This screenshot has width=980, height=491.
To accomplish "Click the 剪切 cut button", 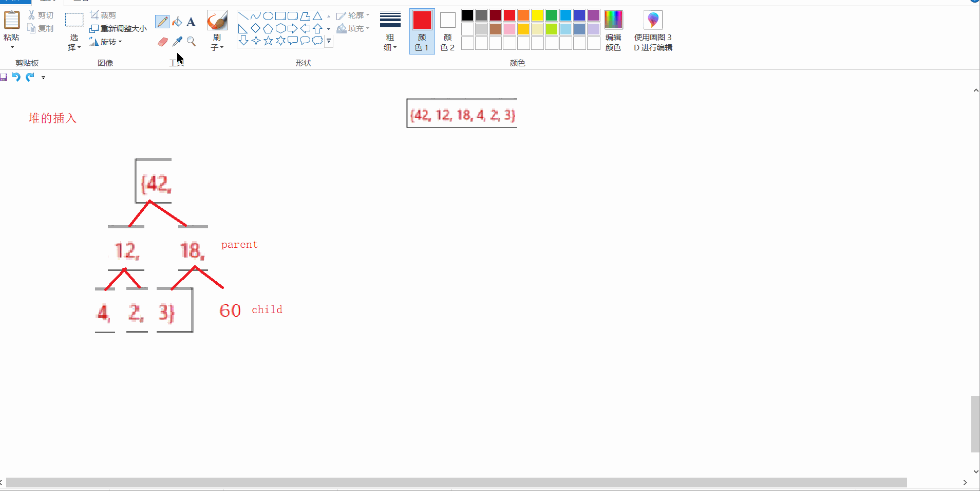I will [x=41, y=15].
